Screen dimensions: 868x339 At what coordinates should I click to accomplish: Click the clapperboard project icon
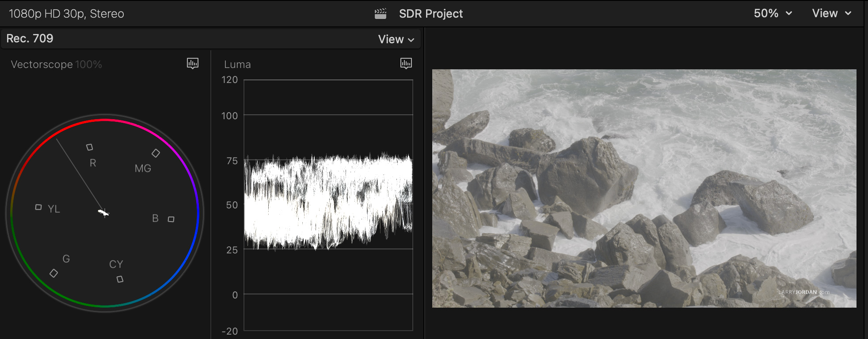pos(381,14)
